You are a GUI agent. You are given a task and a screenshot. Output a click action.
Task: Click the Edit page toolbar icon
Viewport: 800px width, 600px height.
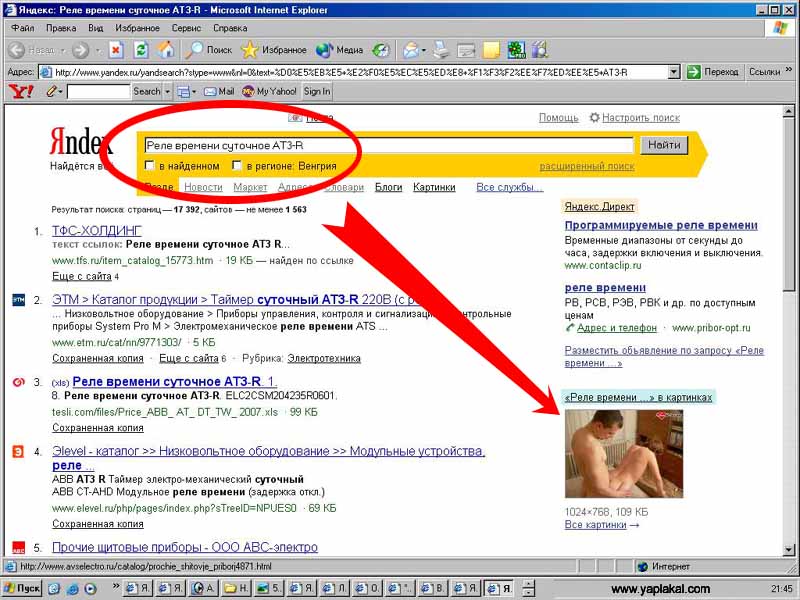coord(466,50)
